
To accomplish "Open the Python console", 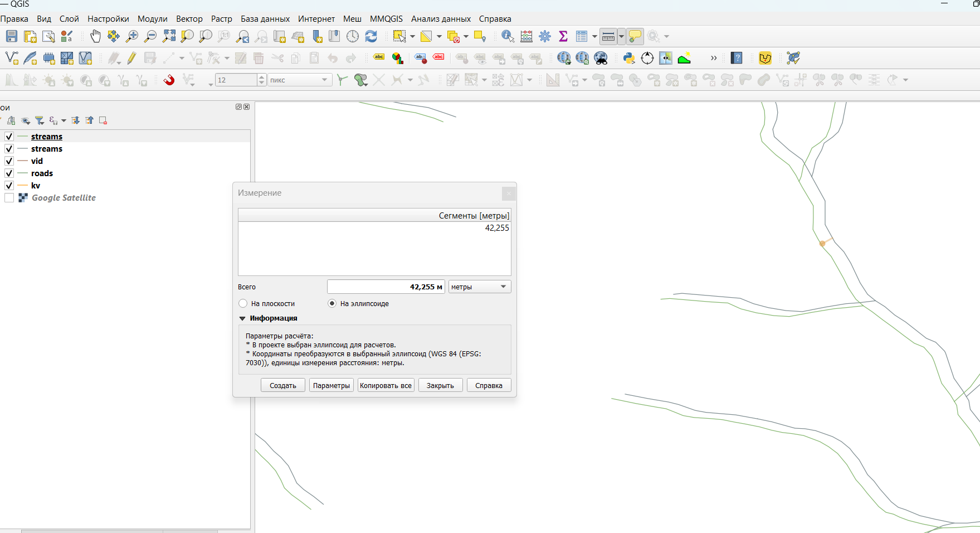I will [x=629, y=58].
